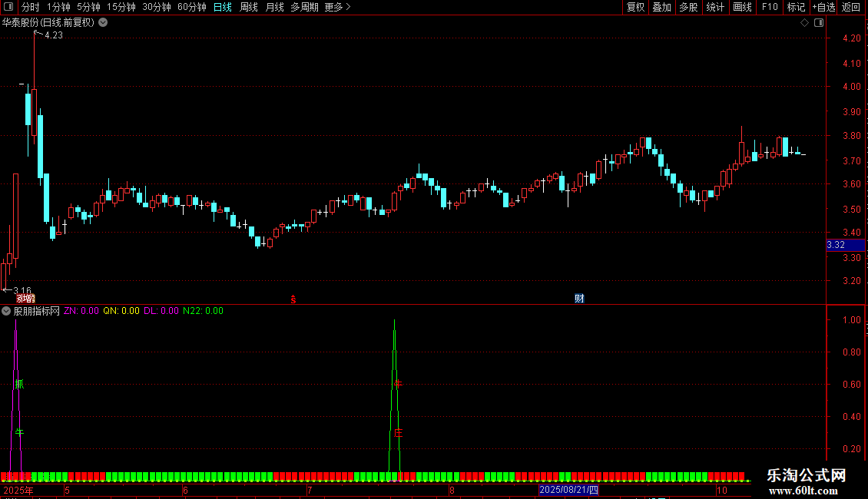Click the month 10 marker on the time axis
Image resolution: width=868 pixels, height=499 pixels.
point(721,490)
